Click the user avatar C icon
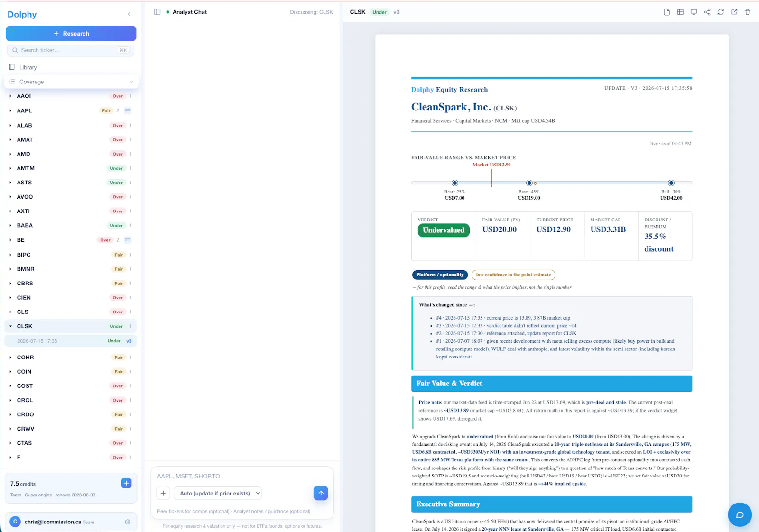 pos(15,522)
